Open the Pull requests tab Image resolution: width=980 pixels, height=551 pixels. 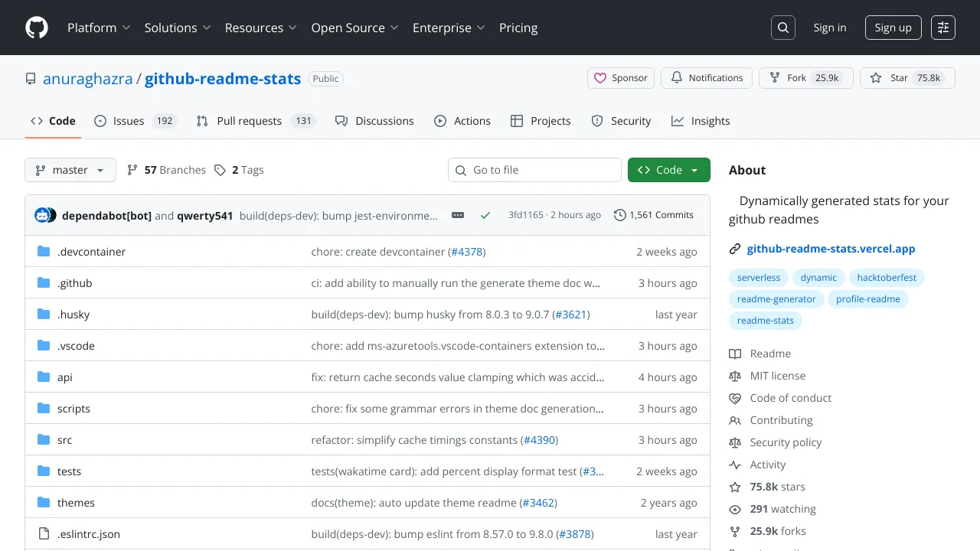tap(256, 121)
